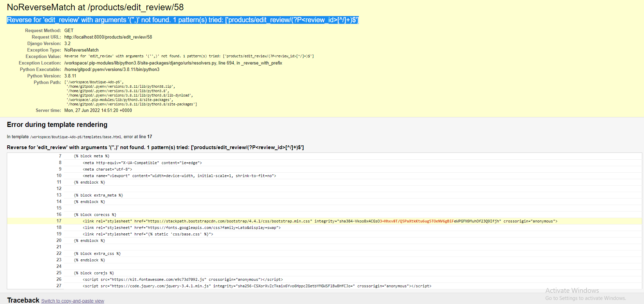Click lib-dynload Python path entry
Screen dimensions: 644x304
coord(130,96)
